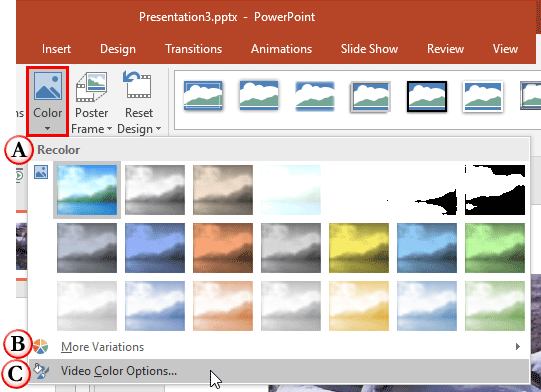Switch to the Design tab
Viewport: 541px width, 392px height.
118,49
